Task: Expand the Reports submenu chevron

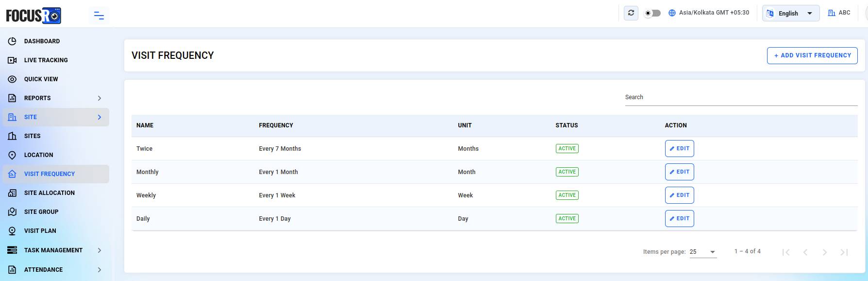Action: pos(100,98)
